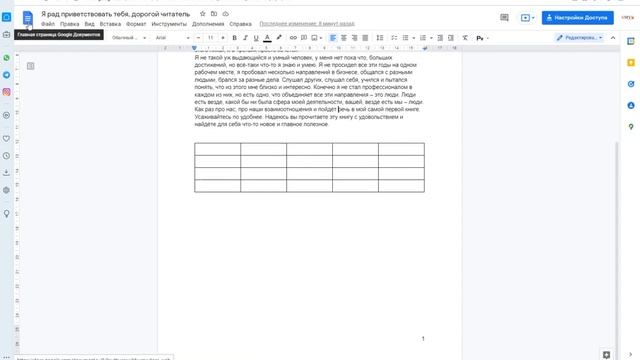Open the last edit history link
Image resolution: width=640 pixels, height=360 pixels.
click(307, 24)
